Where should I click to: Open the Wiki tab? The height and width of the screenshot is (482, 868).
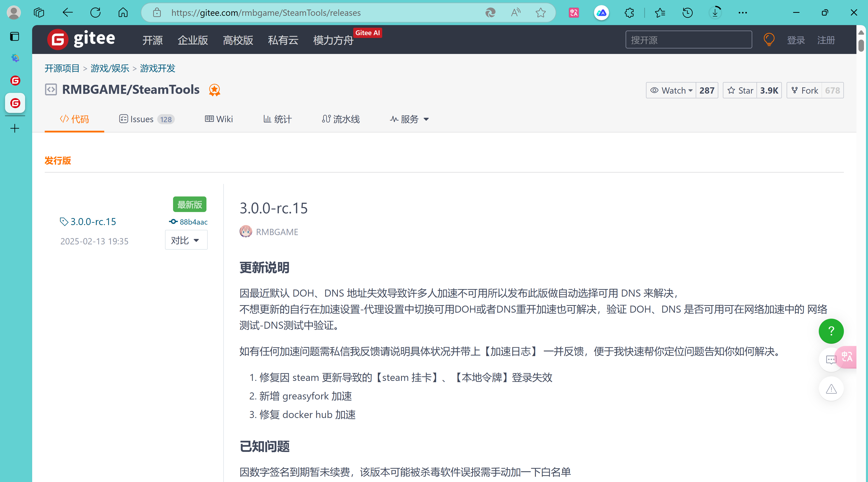click(219, 119)
